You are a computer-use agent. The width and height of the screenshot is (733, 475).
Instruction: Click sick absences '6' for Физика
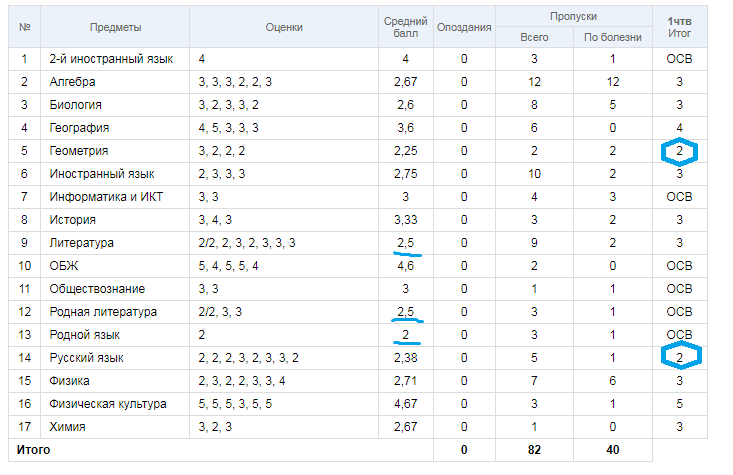pyautogui.click(x=613, y=381)
